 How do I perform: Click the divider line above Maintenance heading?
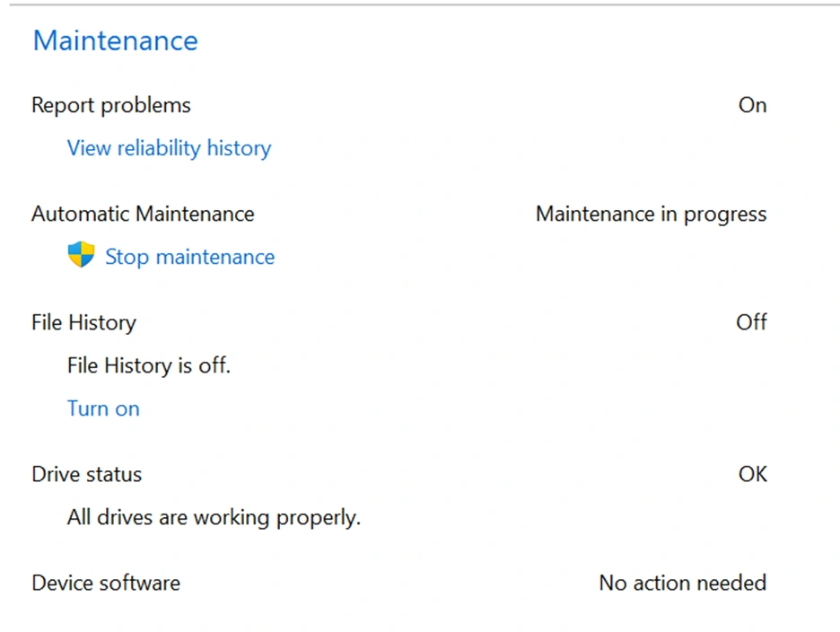tap(420, 4)
